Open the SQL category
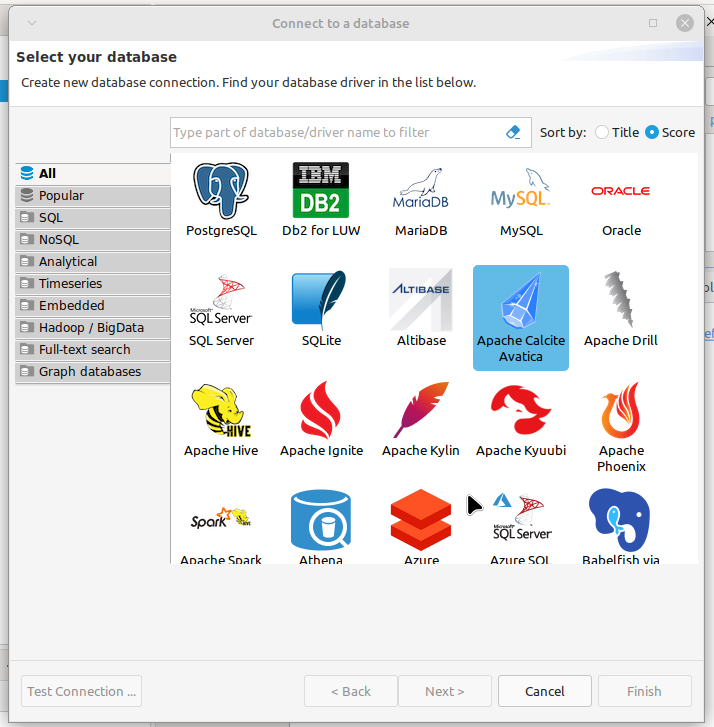 (x=93, y=217)
